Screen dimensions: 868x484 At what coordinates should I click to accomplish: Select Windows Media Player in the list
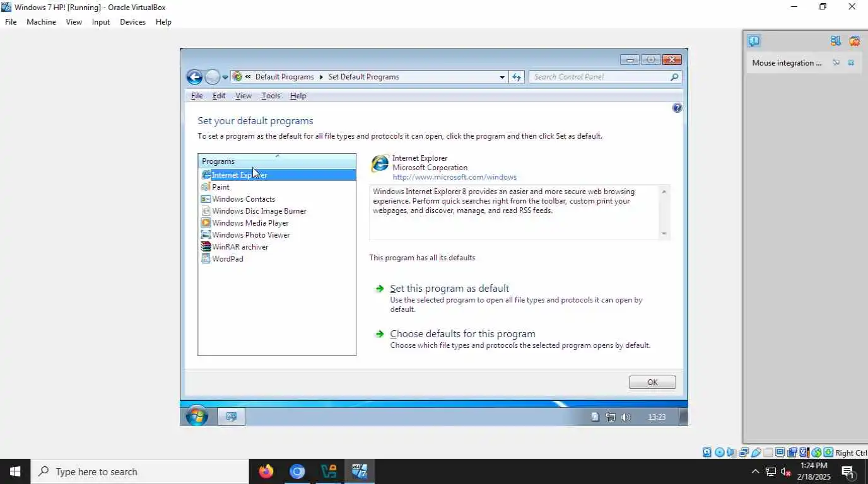click(x=250, y=223)
